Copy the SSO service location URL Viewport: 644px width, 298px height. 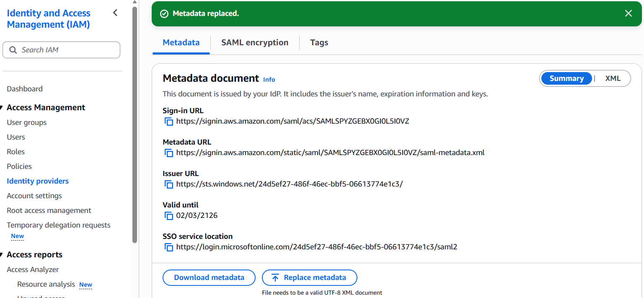coord(168,247)
